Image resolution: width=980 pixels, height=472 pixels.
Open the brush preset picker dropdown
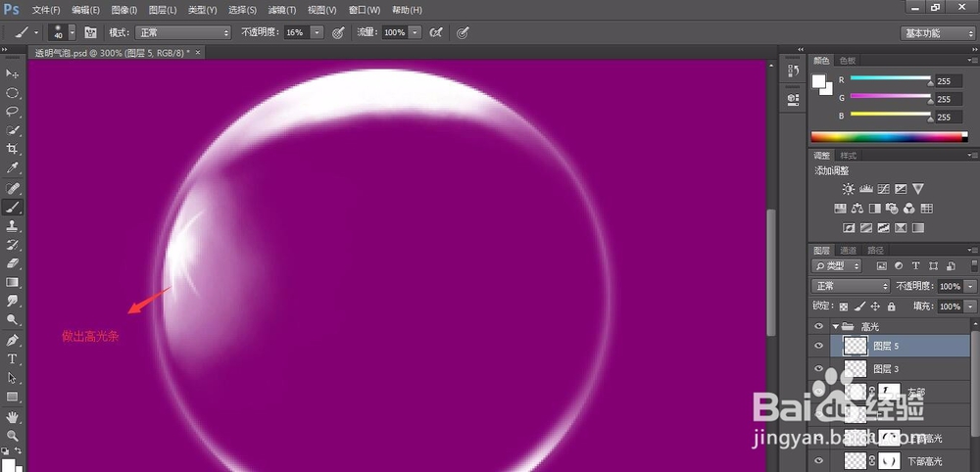pos(72,32)
